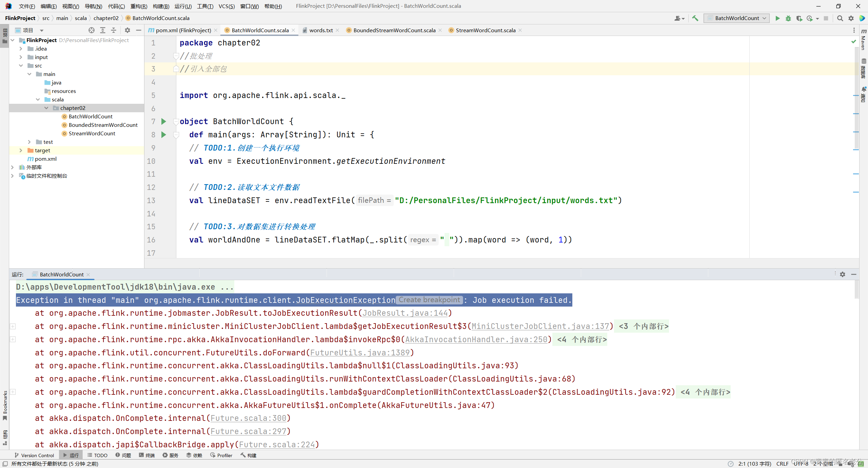Image resolution: width=868 pixels, height=468 pixels.
Task: Toggle the Run tool window button
Action: (x=71, y=455)
